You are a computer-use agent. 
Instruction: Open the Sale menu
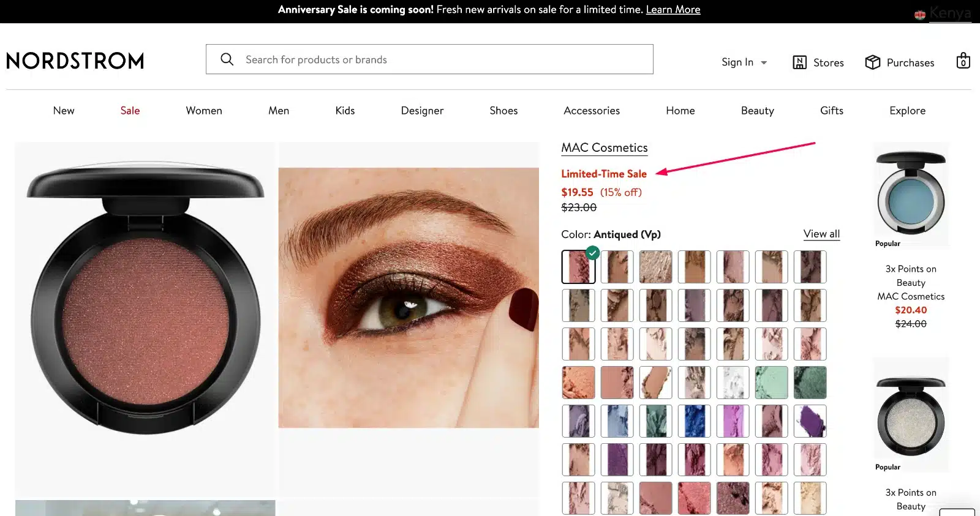click(130, 111)
